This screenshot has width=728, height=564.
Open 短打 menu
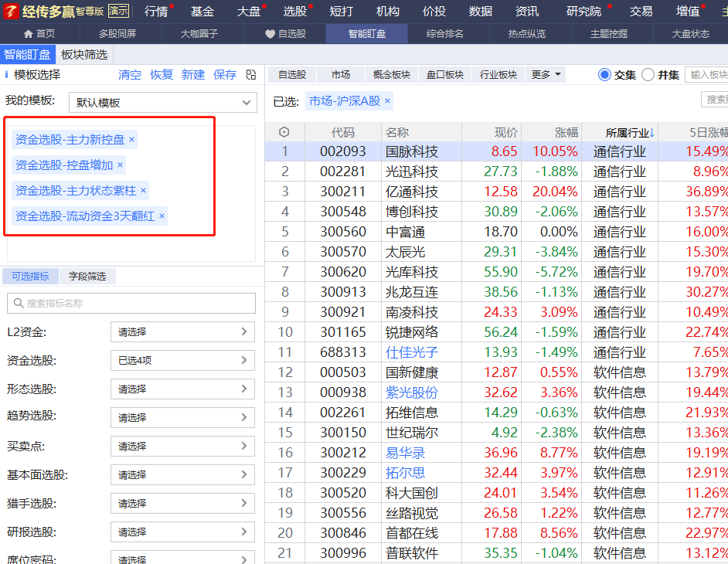click(x=342, y=11)
